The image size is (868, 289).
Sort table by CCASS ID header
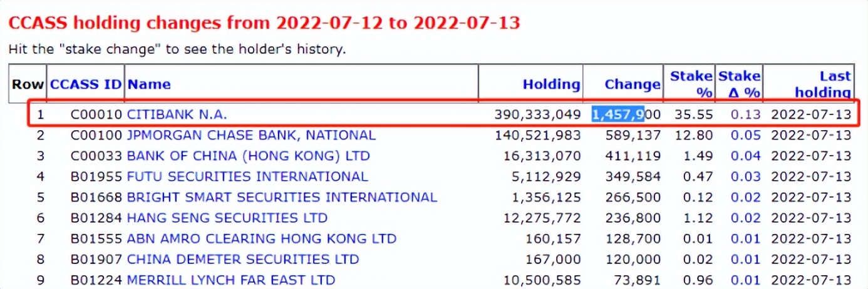tap(86, 84)
